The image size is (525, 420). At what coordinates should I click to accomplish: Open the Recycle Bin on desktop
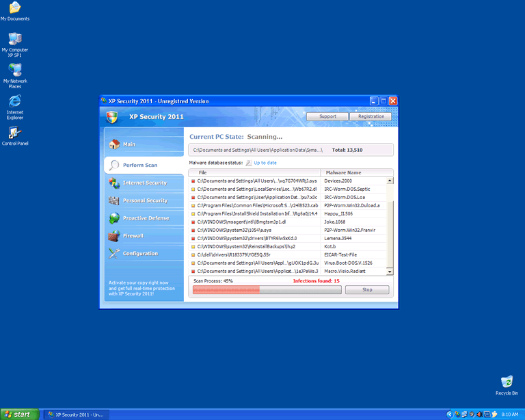[x=507, y=382]
